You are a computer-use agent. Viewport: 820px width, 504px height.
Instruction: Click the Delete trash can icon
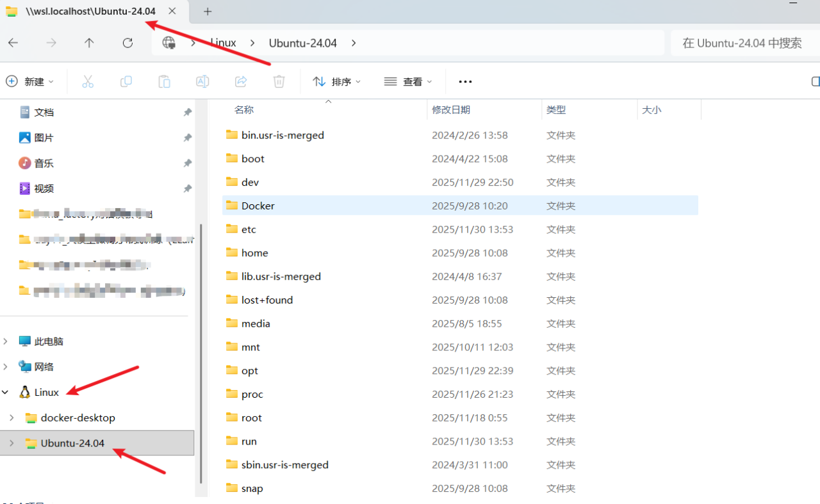(279, 81)
